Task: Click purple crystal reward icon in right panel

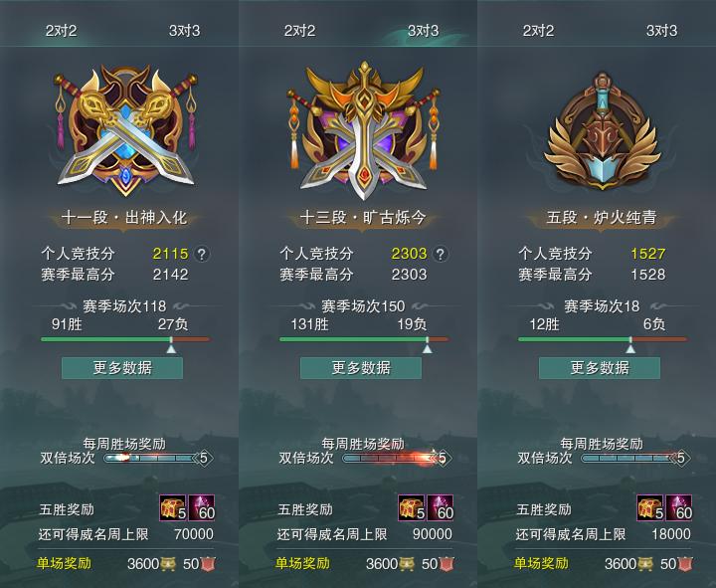Action: 679,507
